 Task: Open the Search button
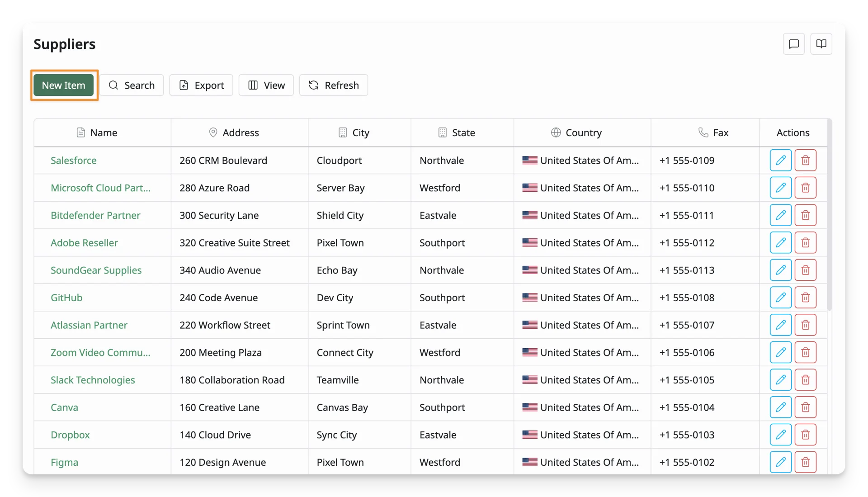tap(132, 85)
